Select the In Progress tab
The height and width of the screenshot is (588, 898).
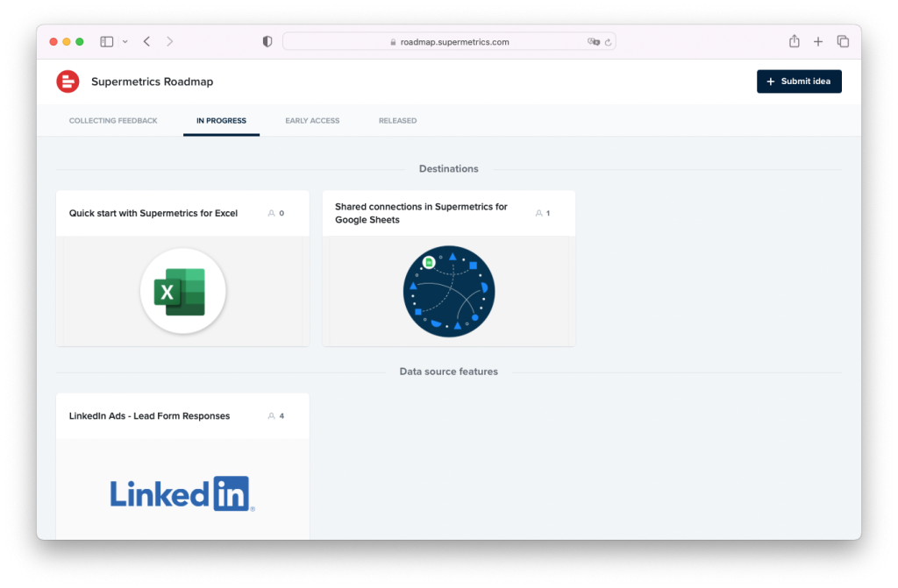(221, 121)
